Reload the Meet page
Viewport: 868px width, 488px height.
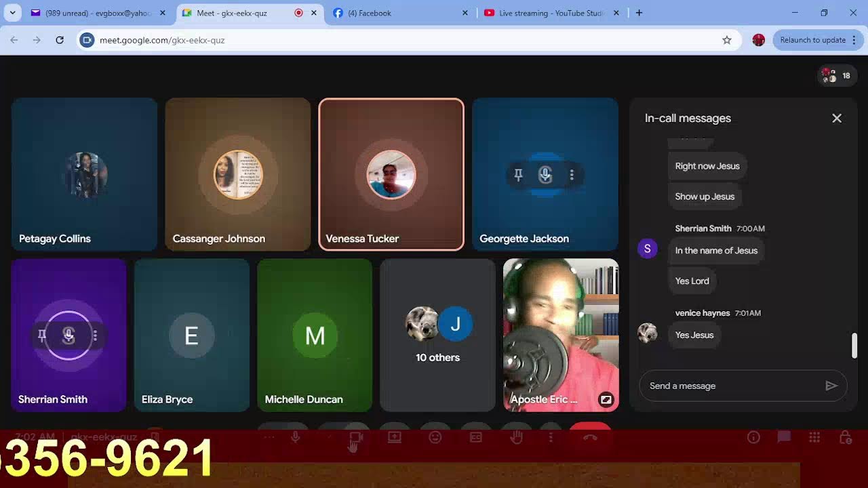click(60, 40)
